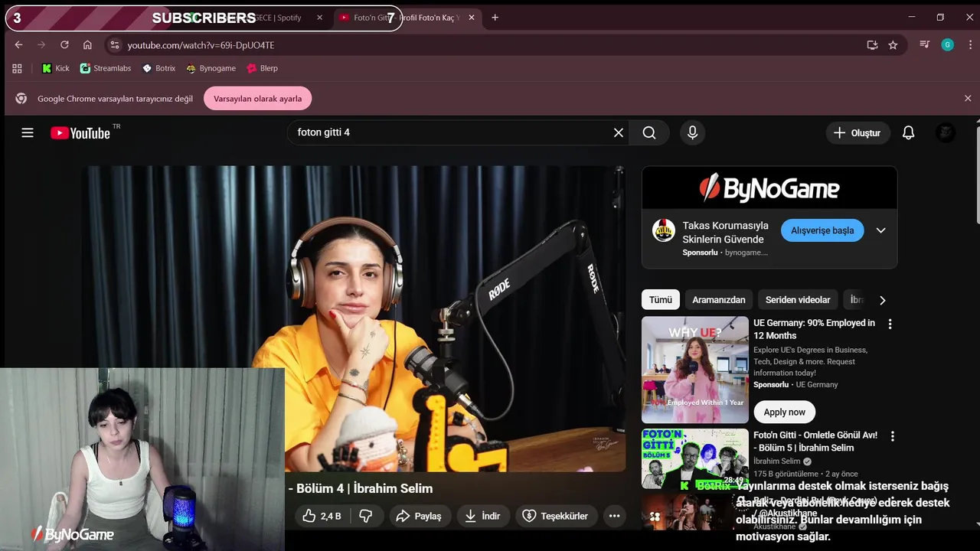Bookmark this page with star icon
The image size is (980, 551).
tap(893, 45)
